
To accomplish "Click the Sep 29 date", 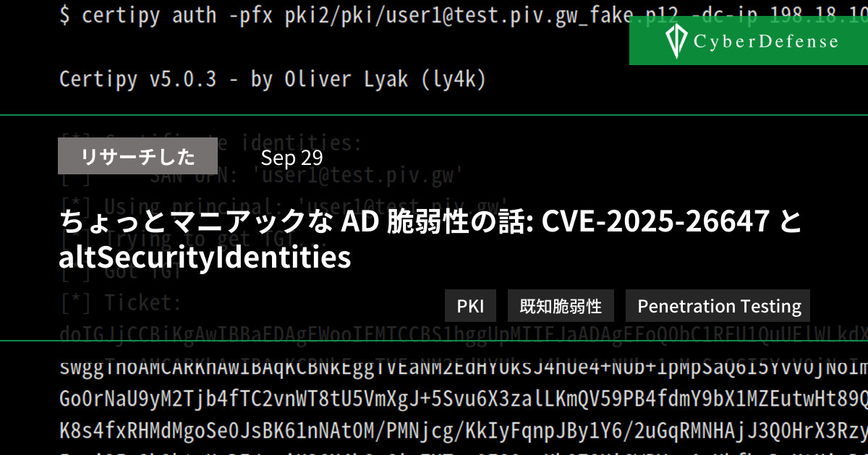I will click(x=292, y=157).
